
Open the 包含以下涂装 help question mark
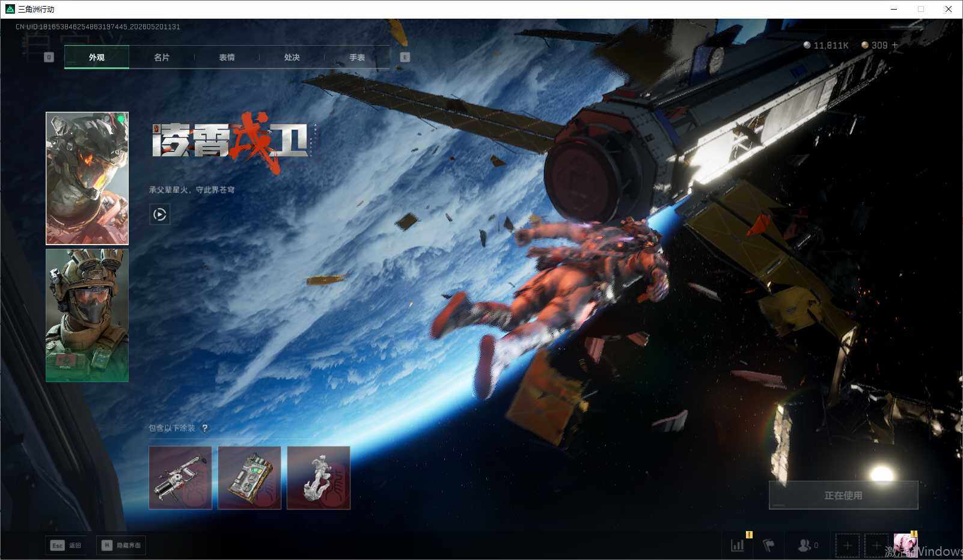coord(205,428)
